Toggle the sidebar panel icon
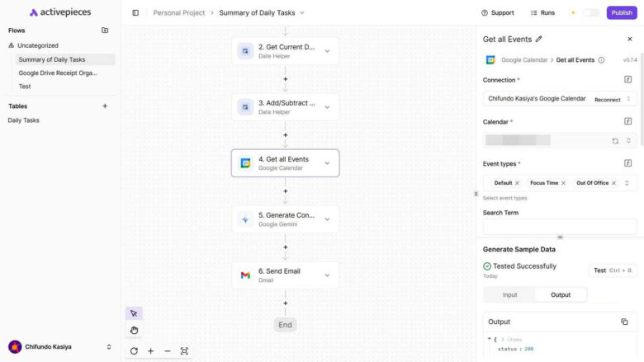This screenshot has height=362, width=644. 135,13
